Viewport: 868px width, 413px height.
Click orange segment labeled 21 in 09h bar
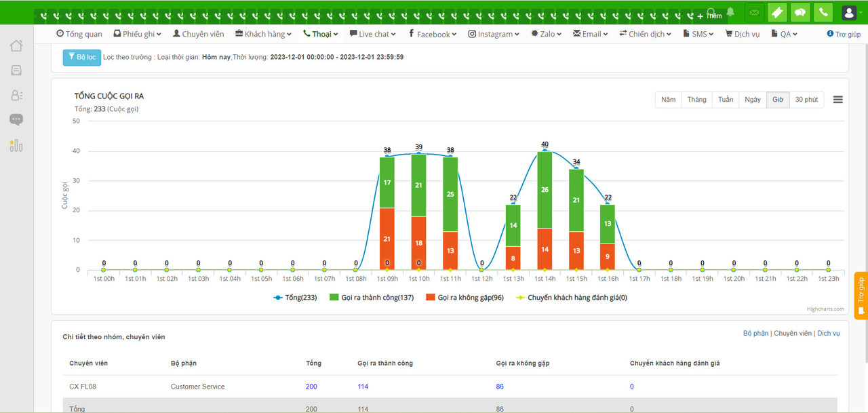[x=387, y=239]
